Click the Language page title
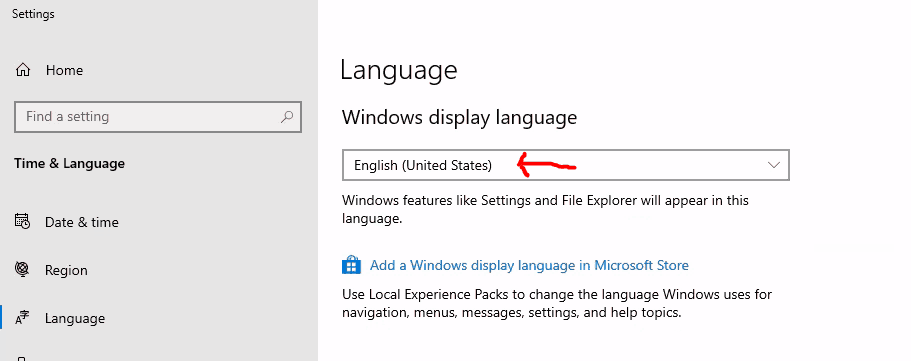Screen dimensions: 911x361 [x=399, y=71]
